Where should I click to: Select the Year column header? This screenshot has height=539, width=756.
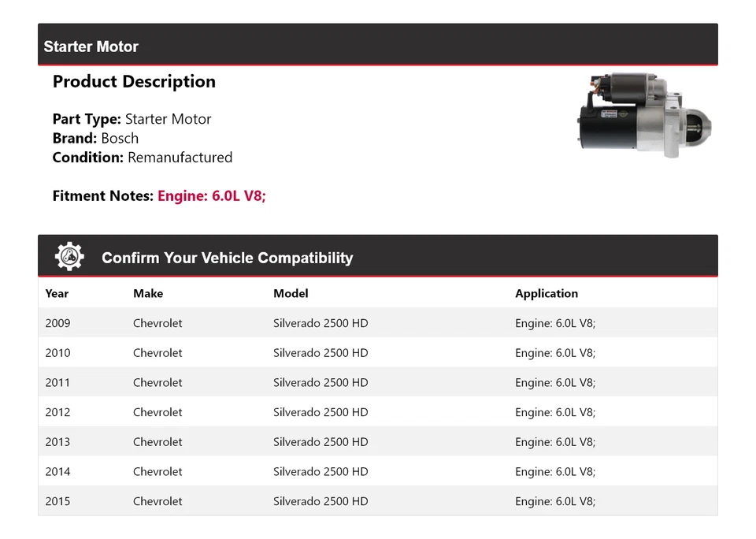(x=57, y=293)
